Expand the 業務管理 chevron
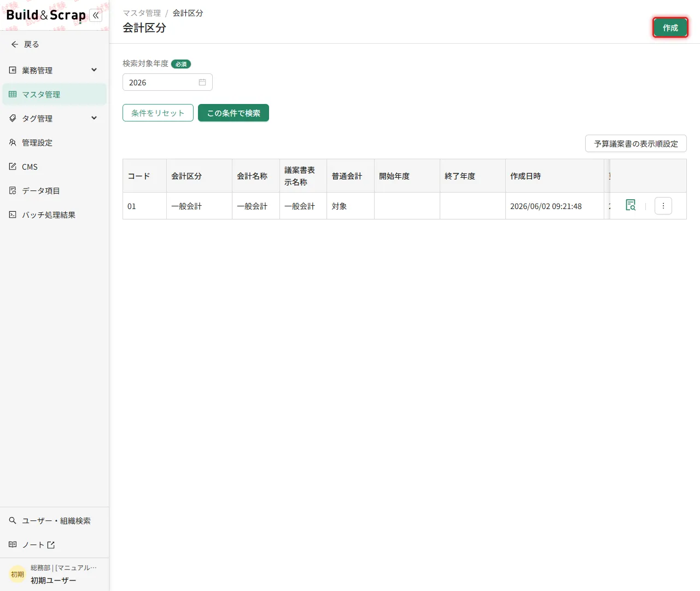 (x=94, y=70)
